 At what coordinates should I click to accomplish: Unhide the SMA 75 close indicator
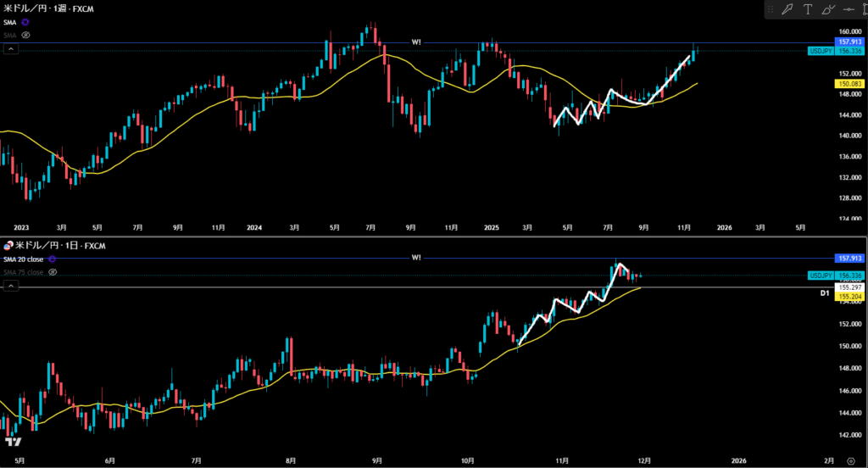pos(51,273)
